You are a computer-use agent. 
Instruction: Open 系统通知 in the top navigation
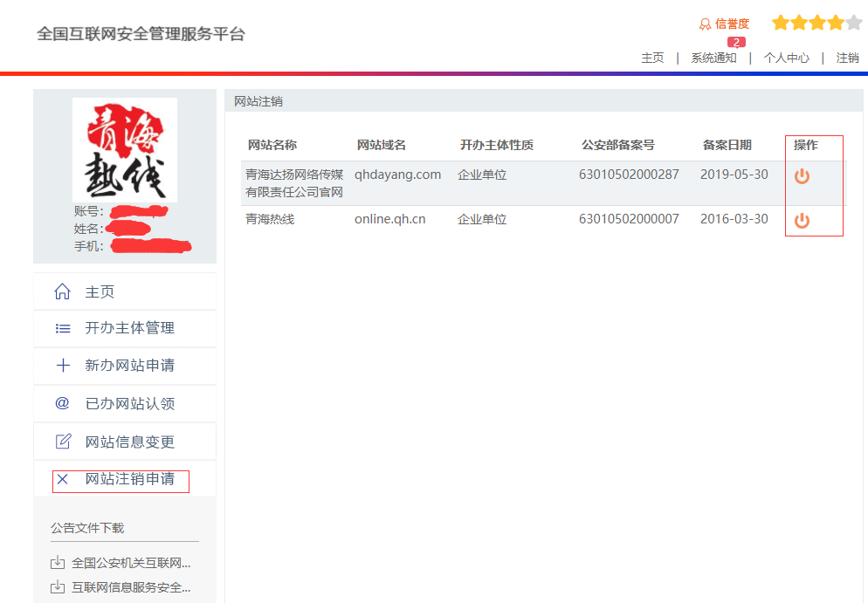713,58
